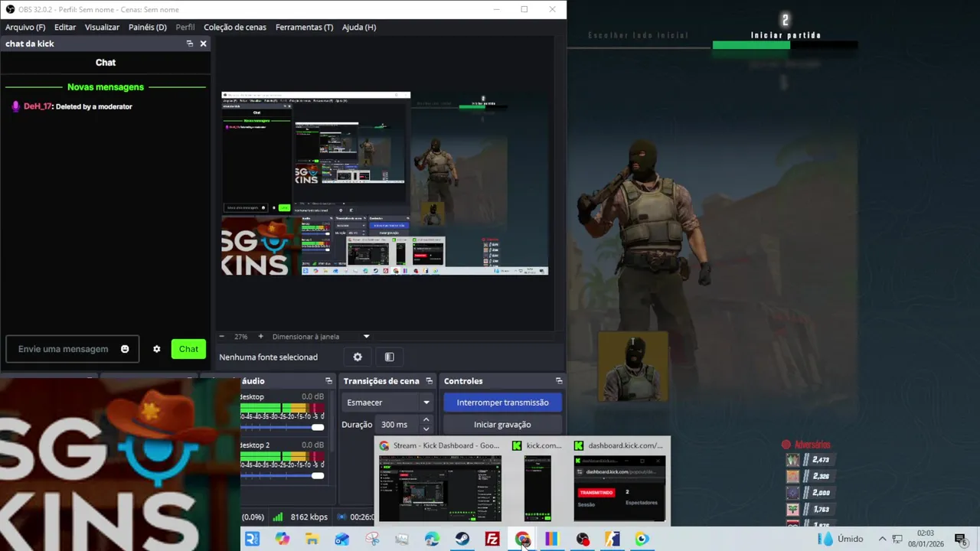The image size is (980, 551).
Task: Increase transition duration with up arrow
Action: pyautogui.click(x=426, y=420)
